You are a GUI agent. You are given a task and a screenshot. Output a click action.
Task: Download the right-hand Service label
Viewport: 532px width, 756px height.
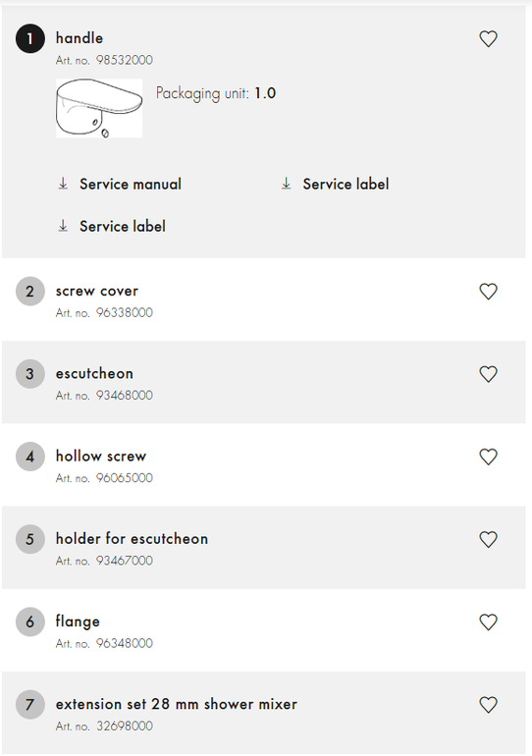click(x=346, y=184)
